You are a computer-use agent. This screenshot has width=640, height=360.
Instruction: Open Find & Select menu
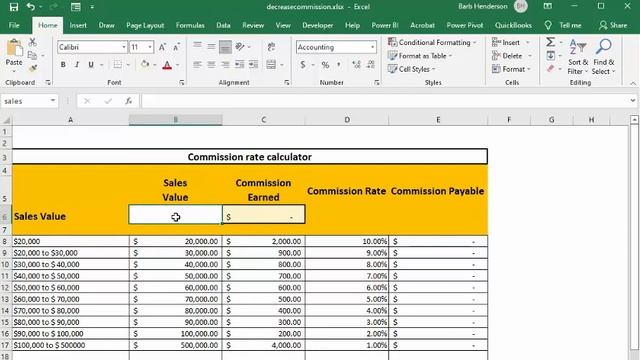pos(604,57)
